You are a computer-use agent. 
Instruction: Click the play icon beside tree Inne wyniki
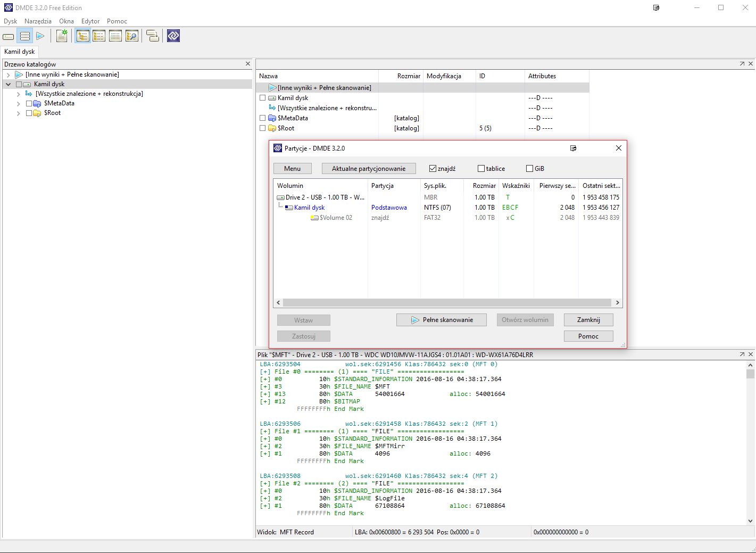(x=19, y=75)
